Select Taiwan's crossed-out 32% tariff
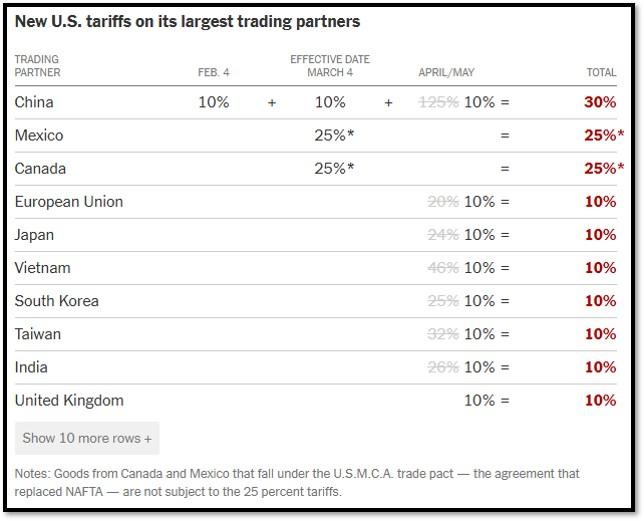Image resolution: width=644 pixels, height=521 pixels. [x=443, y=334]
